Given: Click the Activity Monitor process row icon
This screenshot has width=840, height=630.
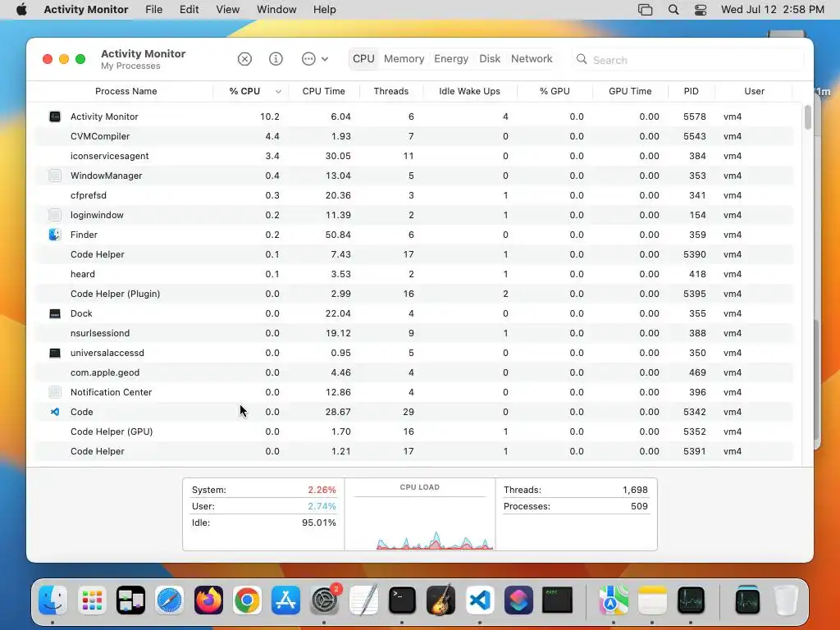Looking at the screenshot, I should coord(55,116).
